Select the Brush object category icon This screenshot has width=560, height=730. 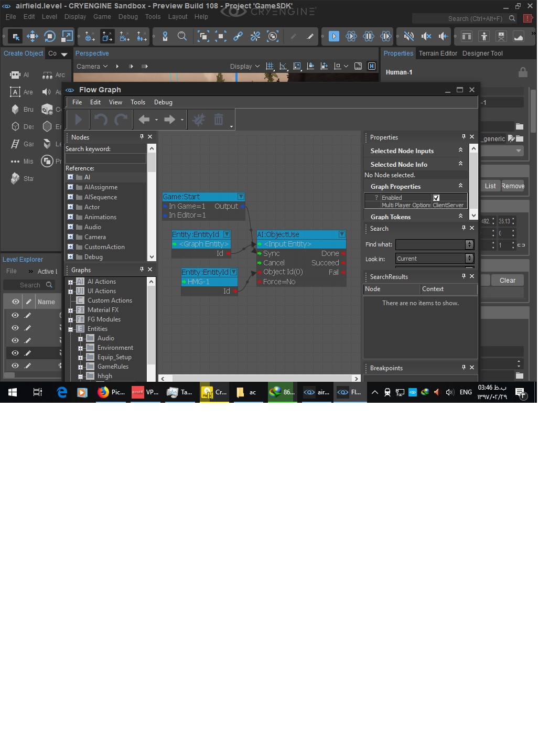point(15,109)
